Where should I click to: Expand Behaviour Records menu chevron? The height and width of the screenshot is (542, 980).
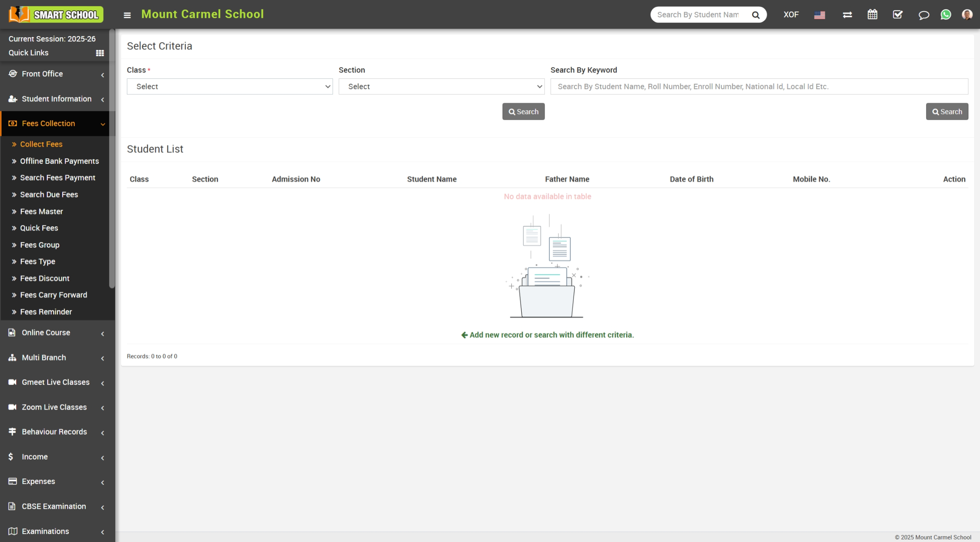click(x=102, y=433)
